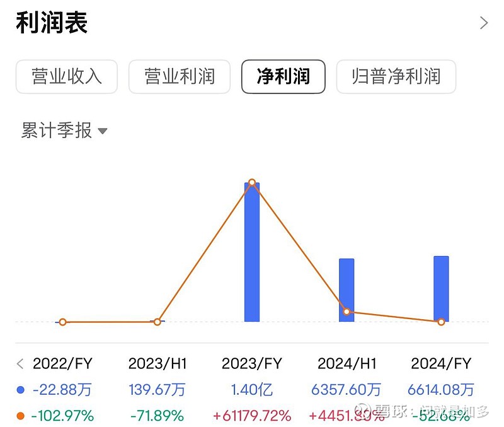The image size is (504, 427).
Task: Click the 利润表 section title
Action: (52, 23)
